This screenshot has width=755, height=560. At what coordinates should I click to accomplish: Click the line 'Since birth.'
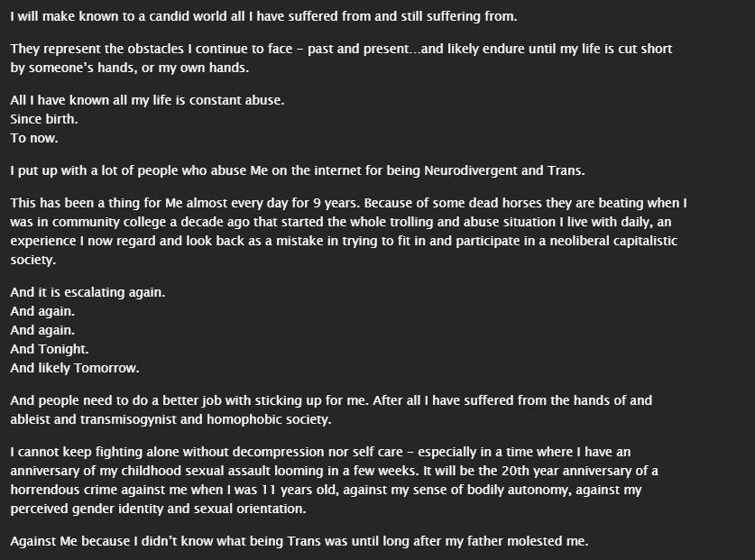[44, 119]
